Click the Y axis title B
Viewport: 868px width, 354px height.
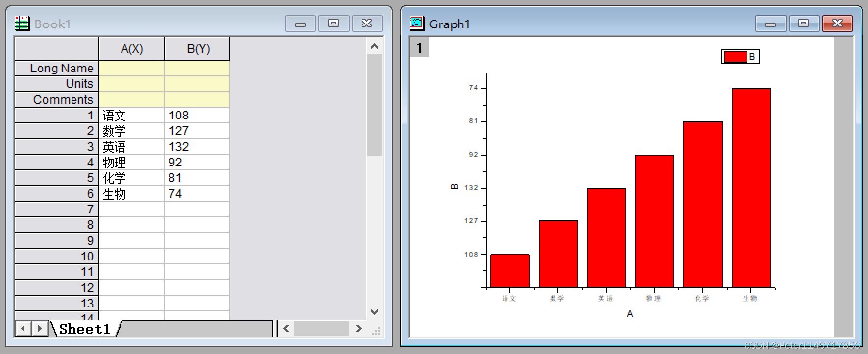454,187
